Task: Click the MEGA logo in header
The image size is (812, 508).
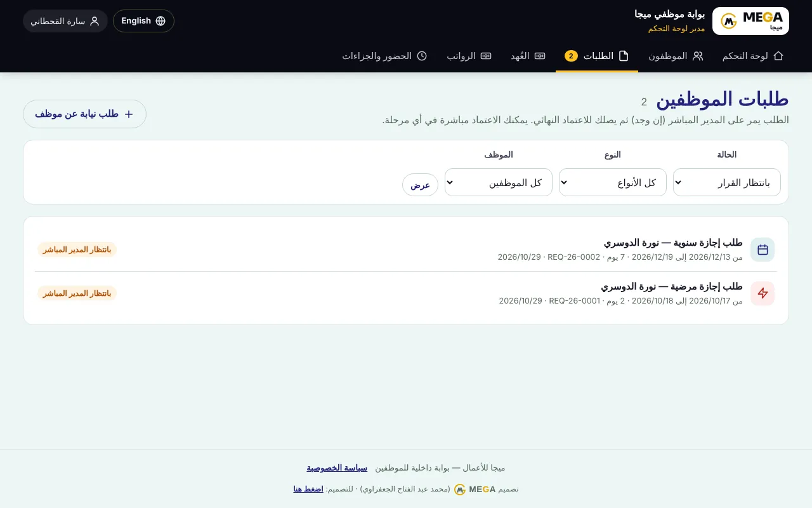Action: tap(750, 21)
